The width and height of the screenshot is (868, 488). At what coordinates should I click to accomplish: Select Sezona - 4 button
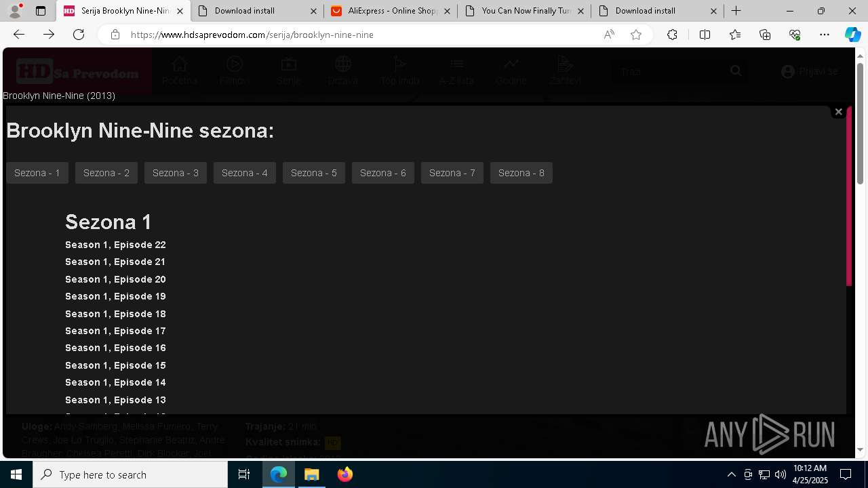click(x=245, y=173)
